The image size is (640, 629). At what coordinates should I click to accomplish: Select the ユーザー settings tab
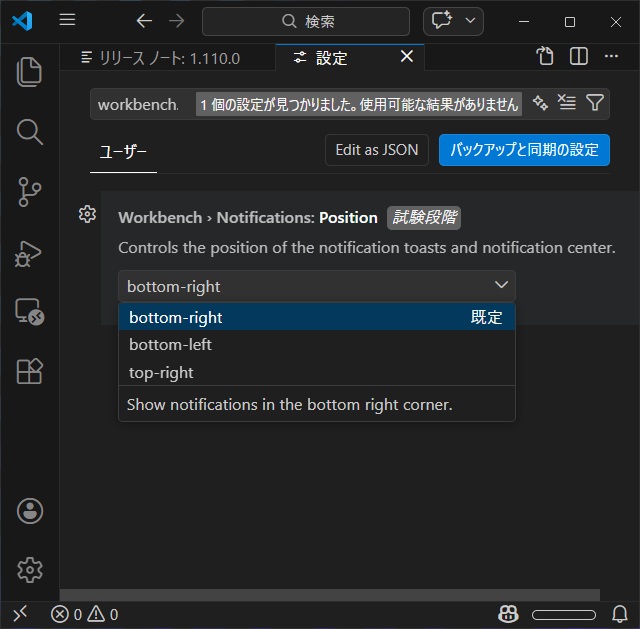click(123, 152)
